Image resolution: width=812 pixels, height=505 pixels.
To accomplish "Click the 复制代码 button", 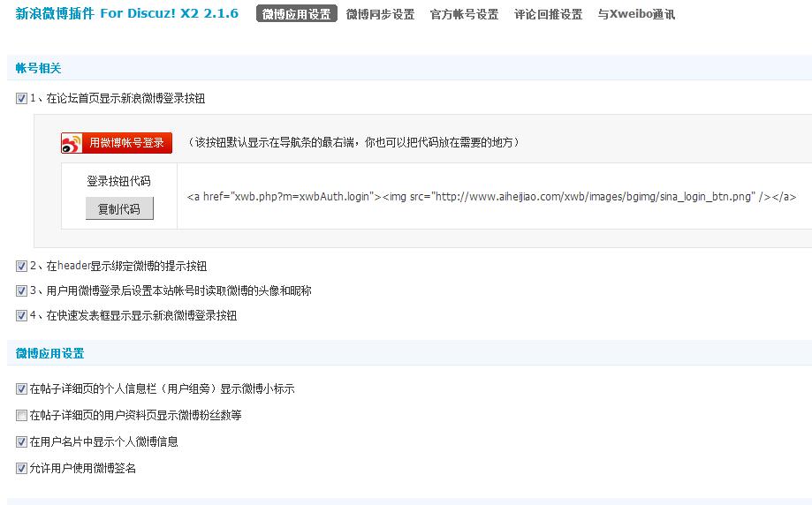I will (x=119, y=208).
